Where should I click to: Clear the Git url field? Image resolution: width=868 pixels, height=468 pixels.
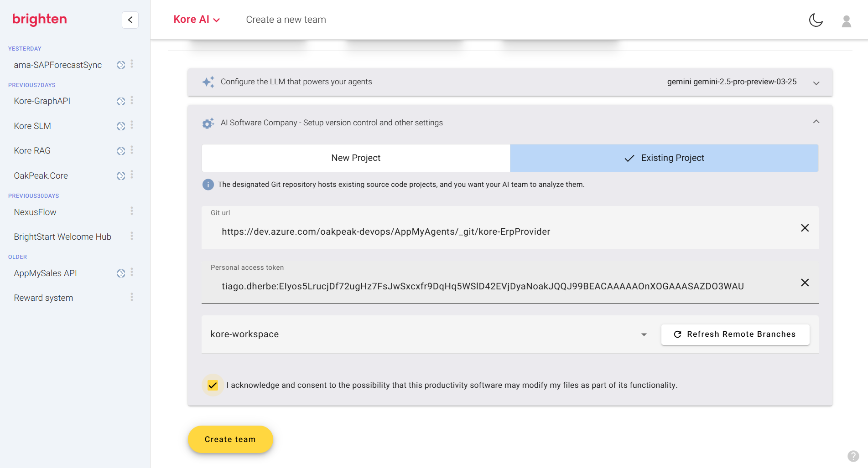pyautogui.click(x=805, y=228)
